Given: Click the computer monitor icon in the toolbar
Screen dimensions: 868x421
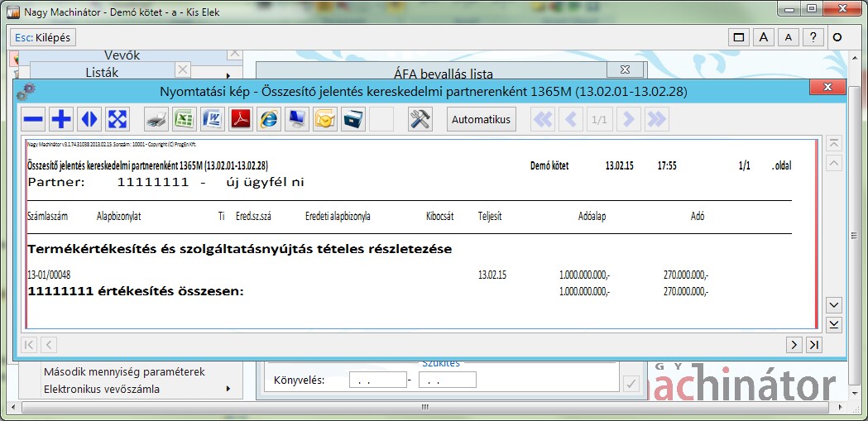Looking at the screenshot, I should tap(297, 119).
